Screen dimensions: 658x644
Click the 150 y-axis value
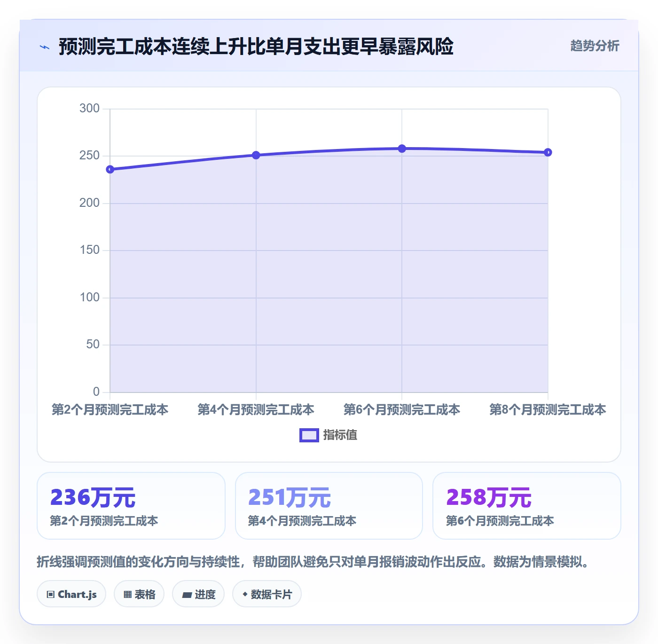[x=89, y=250]
